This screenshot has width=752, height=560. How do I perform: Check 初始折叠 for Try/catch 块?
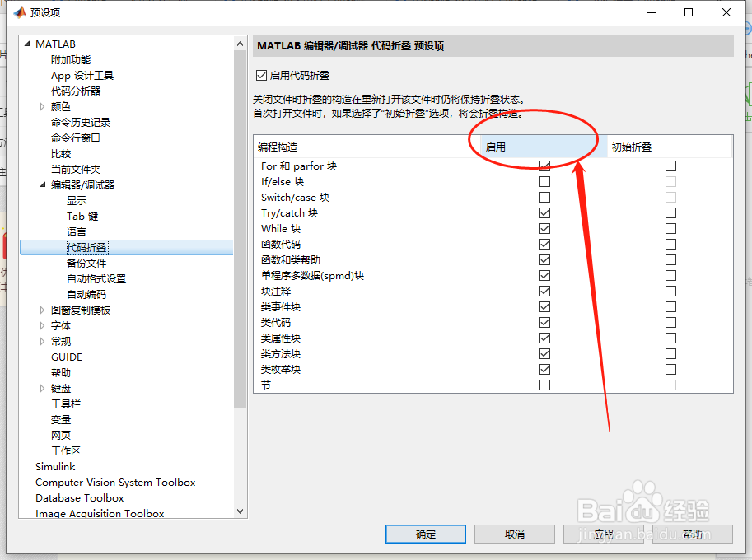[670, 212]
